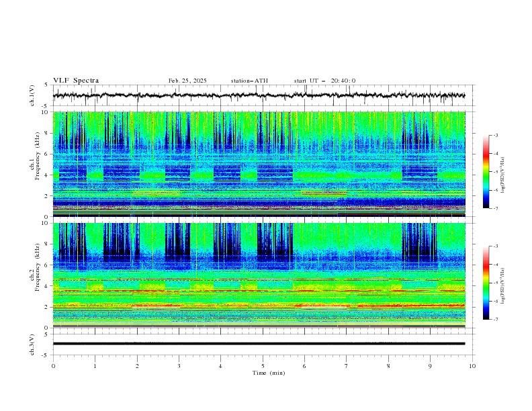Click the ch.1 voltage waveform trace

click(259, 95)
